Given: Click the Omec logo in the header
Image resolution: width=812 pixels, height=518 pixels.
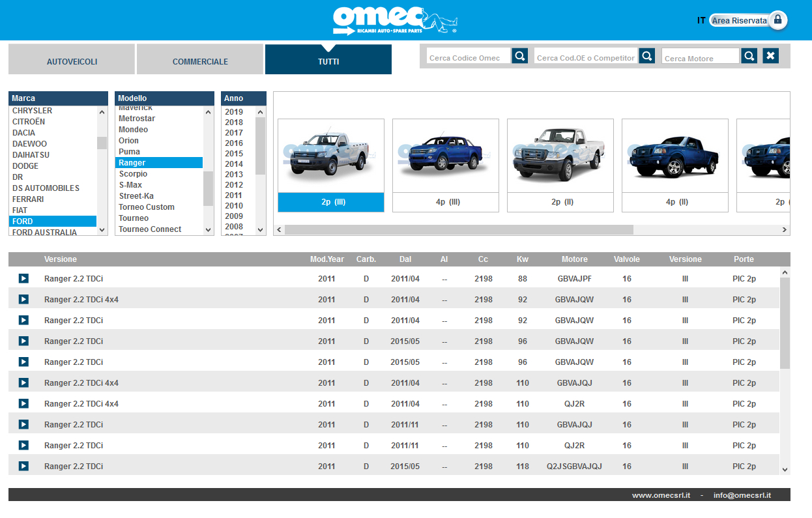Looking at the screenshot, I should tap(395, 20).
